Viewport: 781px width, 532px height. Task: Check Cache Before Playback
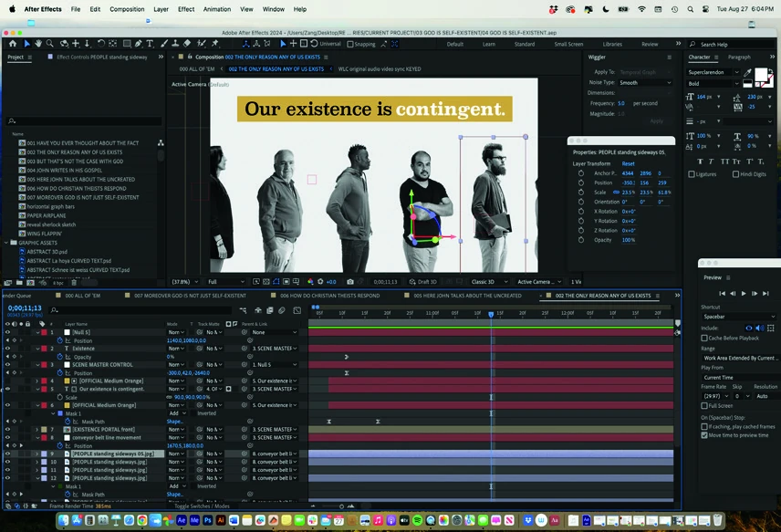[x=704, y=339]
